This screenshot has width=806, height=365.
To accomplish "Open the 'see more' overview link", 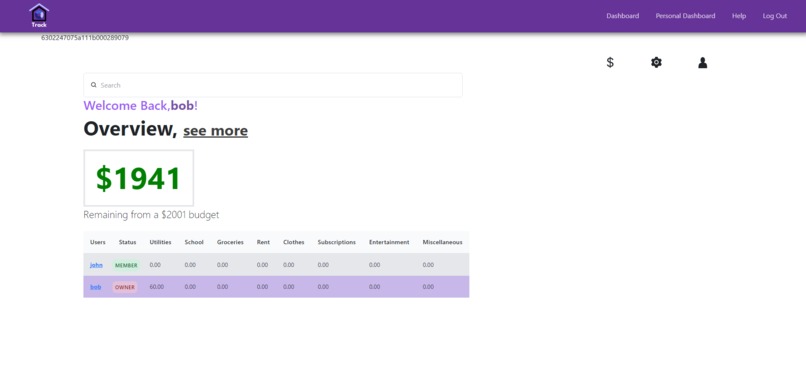I will pyautogui.click(x=215, y=131).
